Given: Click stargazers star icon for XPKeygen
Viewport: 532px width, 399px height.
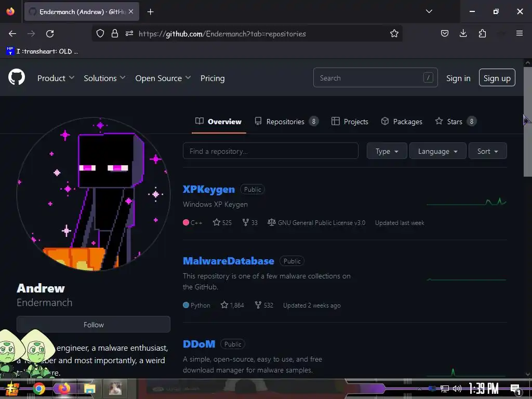Looking at the screenshot, I should click(217, 222).
